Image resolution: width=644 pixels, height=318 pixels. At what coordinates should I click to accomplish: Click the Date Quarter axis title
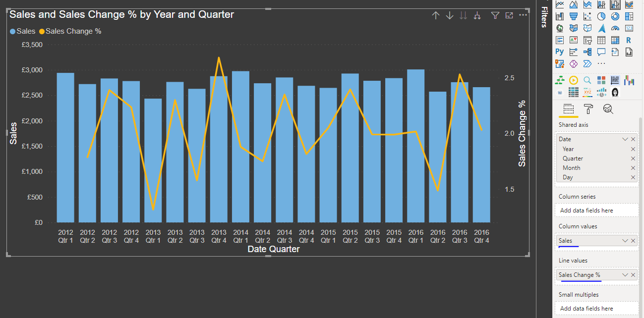point(274,249)
